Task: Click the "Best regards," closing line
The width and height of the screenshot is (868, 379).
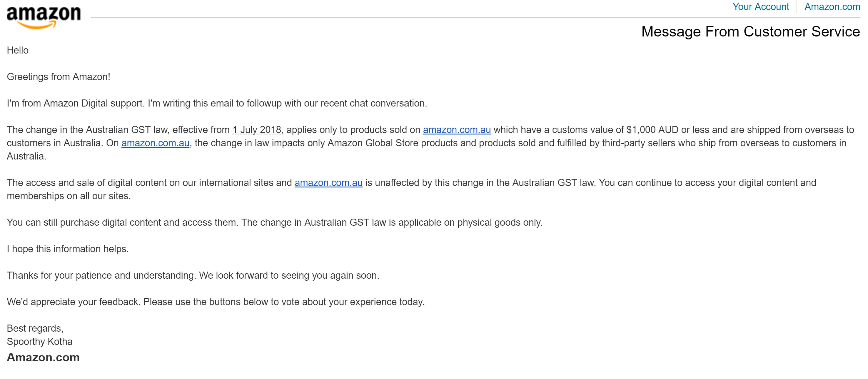Action: [35, 328]
